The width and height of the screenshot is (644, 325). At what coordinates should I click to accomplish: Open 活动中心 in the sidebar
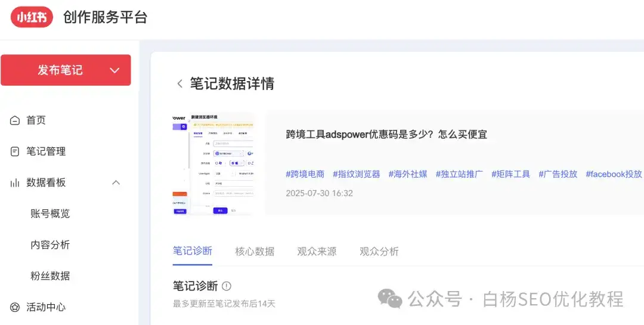coord(46,307)
